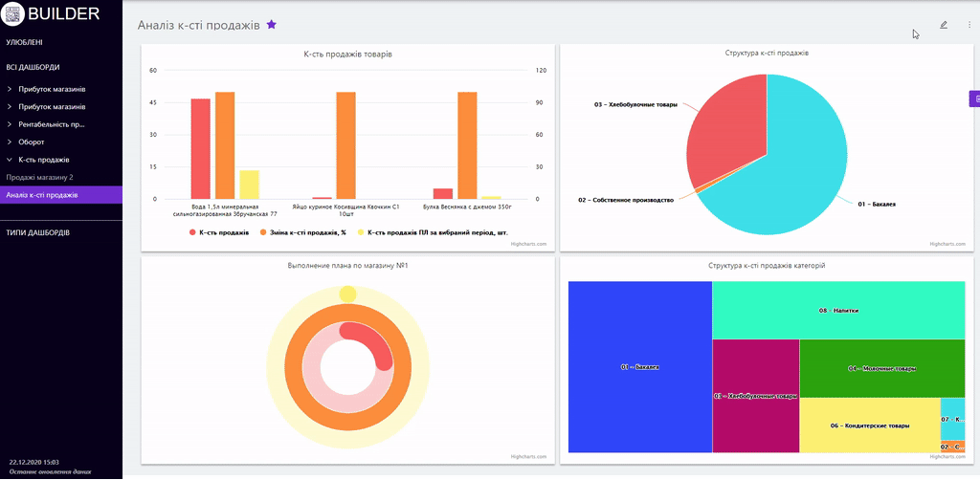Viewport: 980px width, 480px height.
Task: Click the '06 - Кондитерские товары' treemap tile
Action: click(869, 425)
